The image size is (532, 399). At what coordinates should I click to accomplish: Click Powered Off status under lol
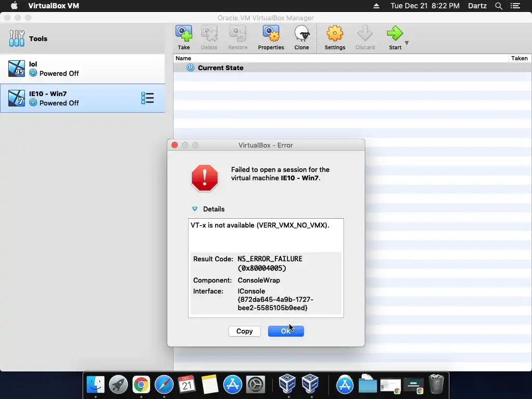[59, 74]
